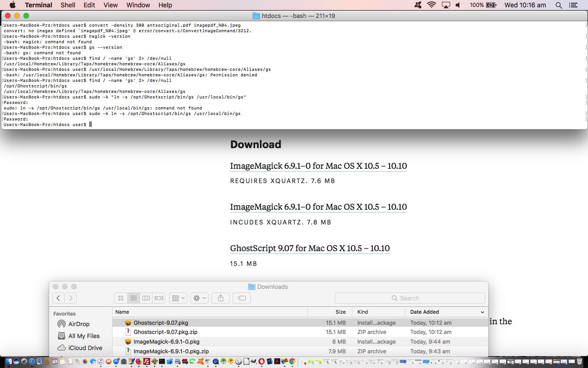Switch Finder to icon view
Viewport: 588px width, 368px height.
(x=121, y=298)
